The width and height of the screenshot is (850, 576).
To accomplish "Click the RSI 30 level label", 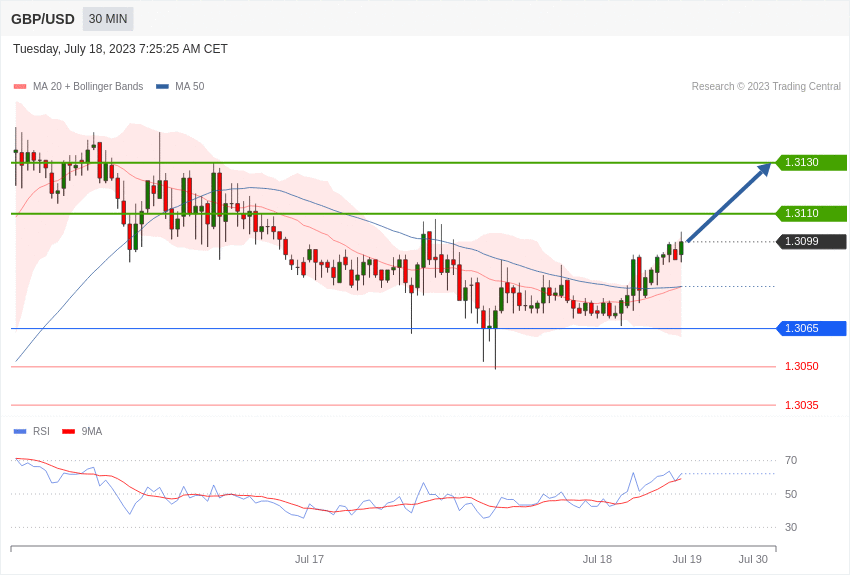I will (791, 527).
